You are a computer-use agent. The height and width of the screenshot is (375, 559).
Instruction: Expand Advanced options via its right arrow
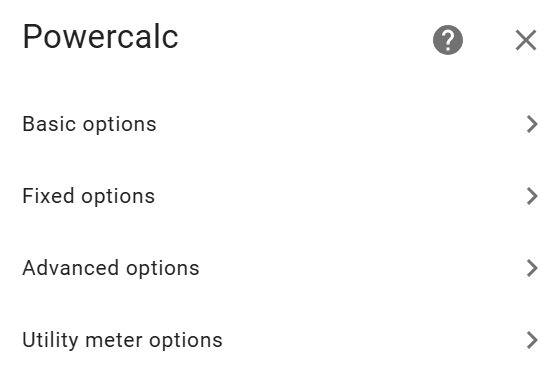(532, 268)
